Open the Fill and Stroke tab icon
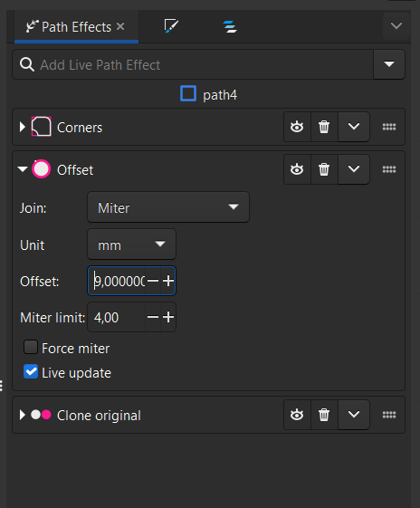This screenshot has width=420, height=508. click(x=171, y=26)
